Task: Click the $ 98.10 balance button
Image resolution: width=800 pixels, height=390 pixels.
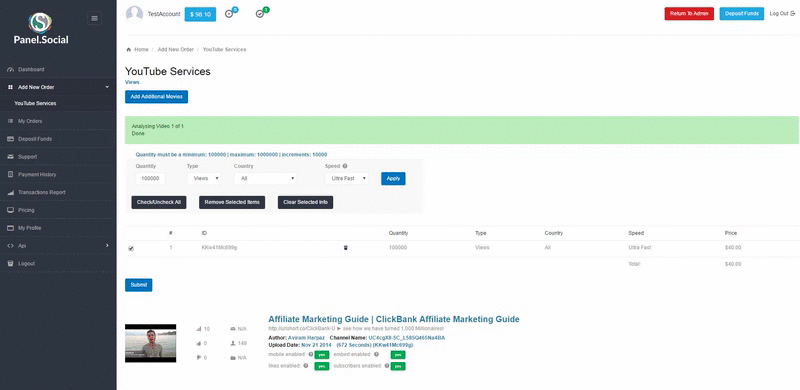Action: 200,14
